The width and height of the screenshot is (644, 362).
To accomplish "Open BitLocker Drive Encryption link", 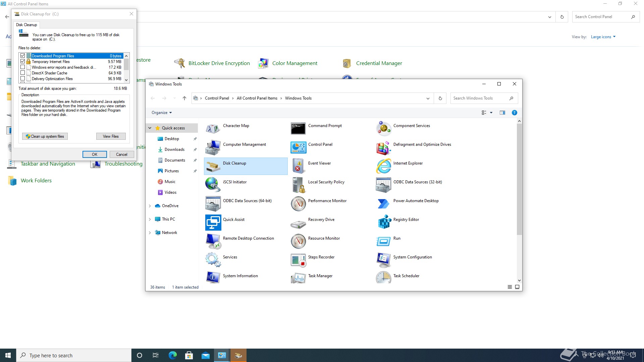I will tap(219, 63).
